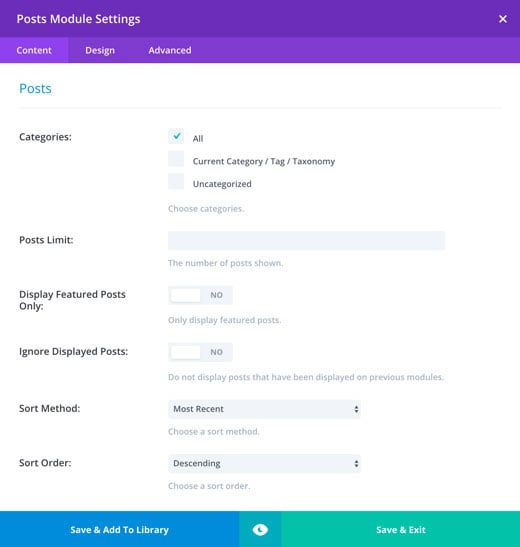
Task: Check the Uncategorized category box
Action: click(x=176, y=181)
